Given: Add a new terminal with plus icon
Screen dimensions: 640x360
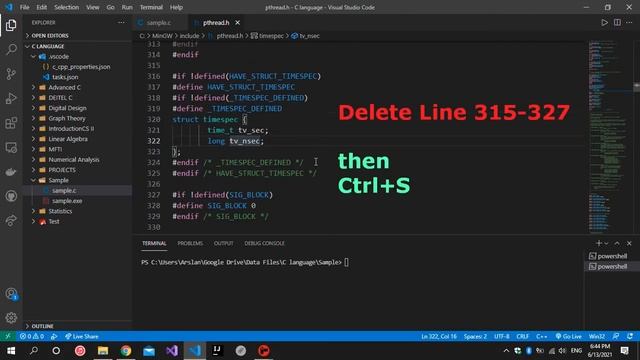Looking at the screenshot, I should click(x=598, y=243).
